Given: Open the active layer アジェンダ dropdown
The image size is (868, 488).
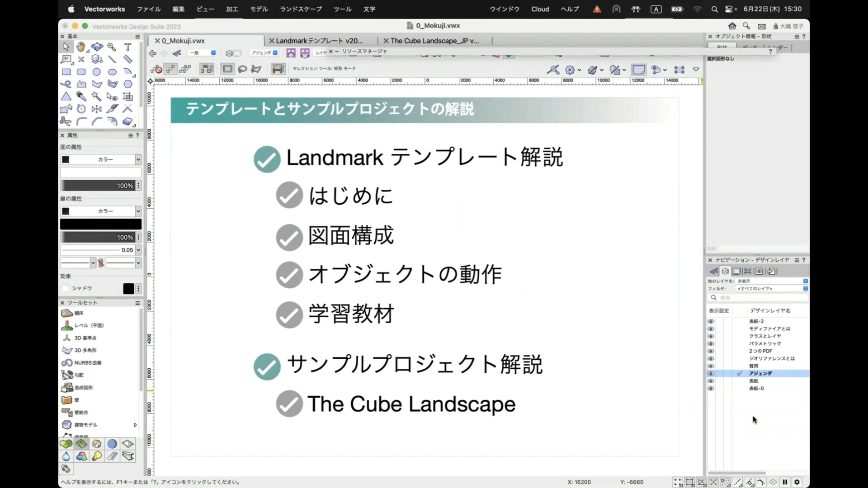Looking at the screenshot, I should [x=264, y=53].
